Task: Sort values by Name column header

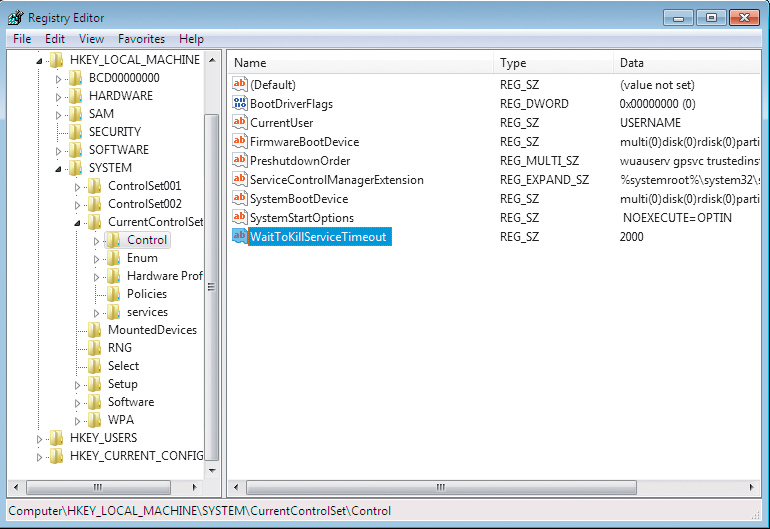Action: coord(360,63)
